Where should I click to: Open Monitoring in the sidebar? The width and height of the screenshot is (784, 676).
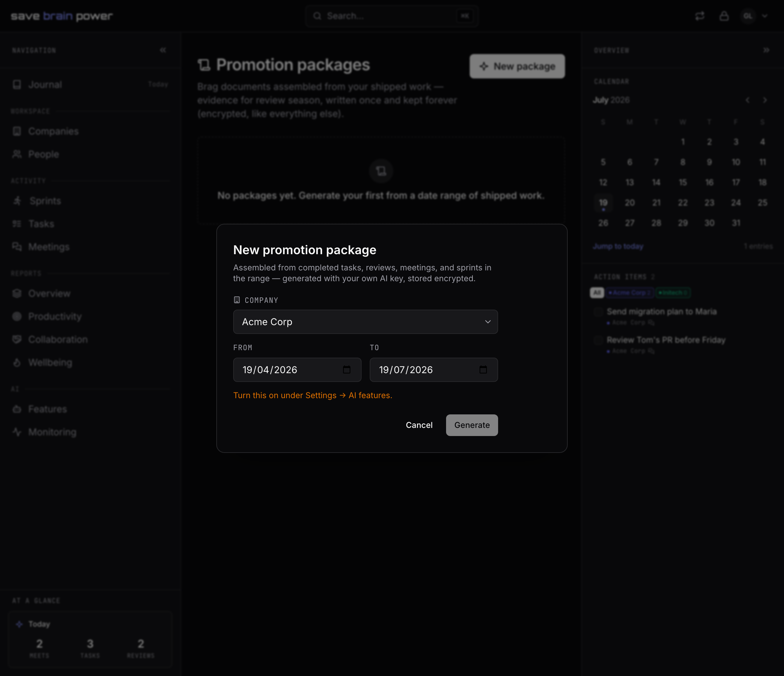point(90,432)
